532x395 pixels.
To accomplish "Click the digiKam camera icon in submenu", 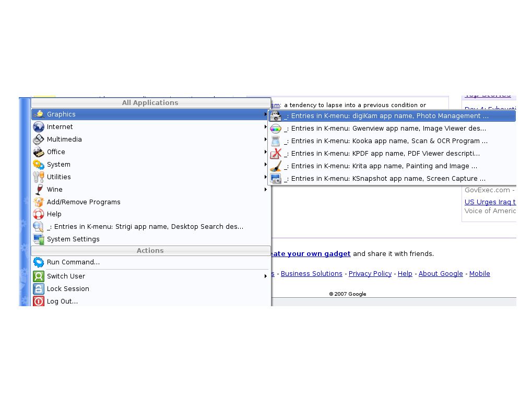I will coord(276,116).
